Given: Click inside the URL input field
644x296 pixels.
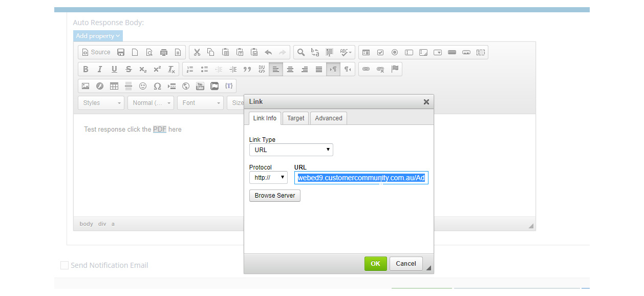Looking at the screenshot, I should coord(362,178).
